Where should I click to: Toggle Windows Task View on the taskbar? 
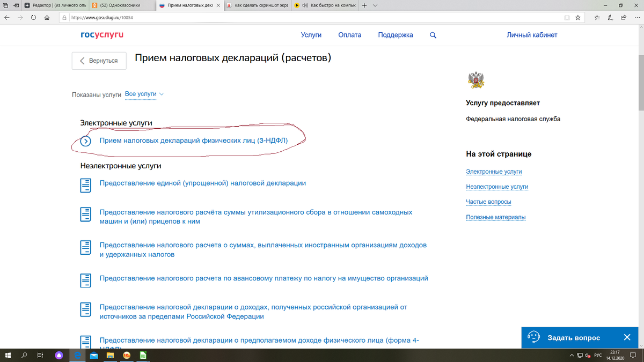40,355
